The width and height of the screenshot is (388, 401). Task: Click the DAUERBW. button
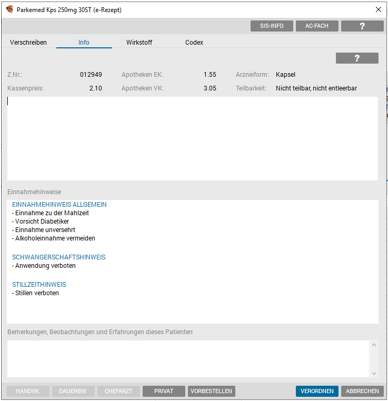[x=73, y=391]
